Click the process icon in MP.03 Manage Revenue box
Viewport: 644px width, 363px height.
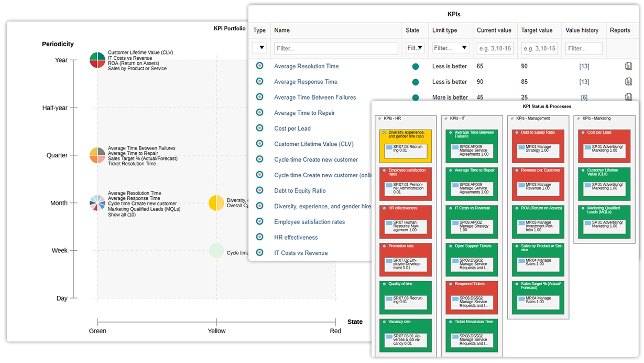[x=521, y=186]
